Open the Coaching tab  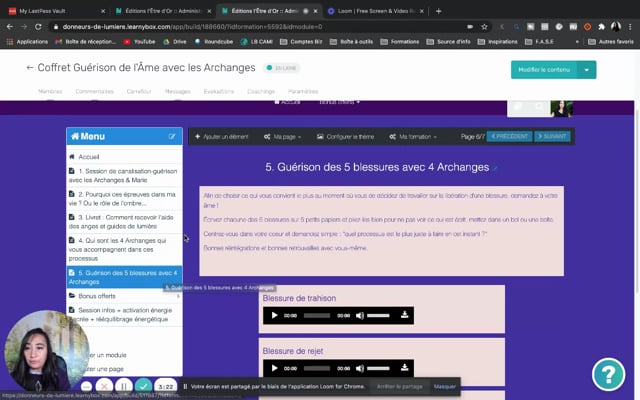pyautogui.click(x=261, y=91)
